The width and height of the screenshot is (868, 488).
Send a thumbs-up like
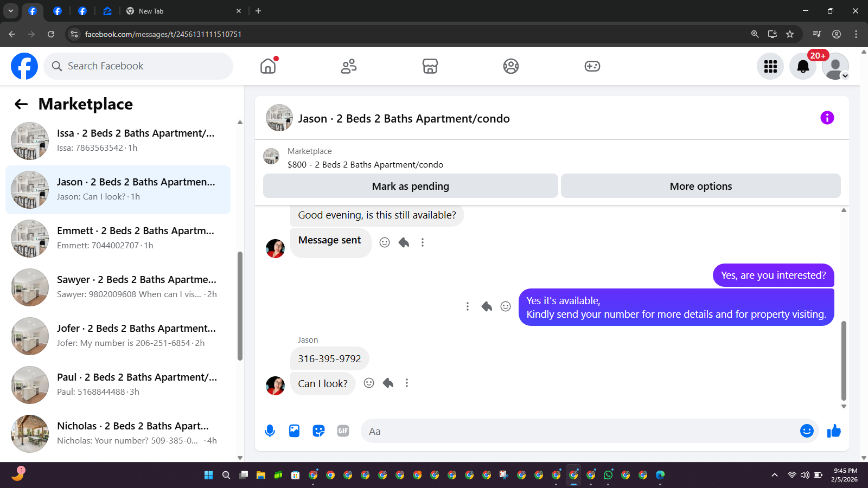coord(834,431)
